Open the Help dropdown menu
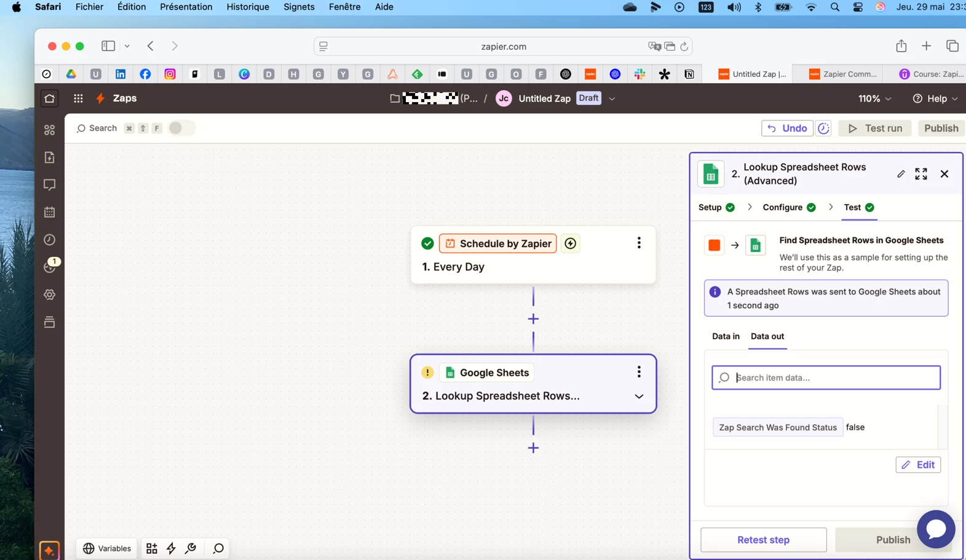This screenshot has width=966, height=560. pyautogui.click(x=935, y=98)
